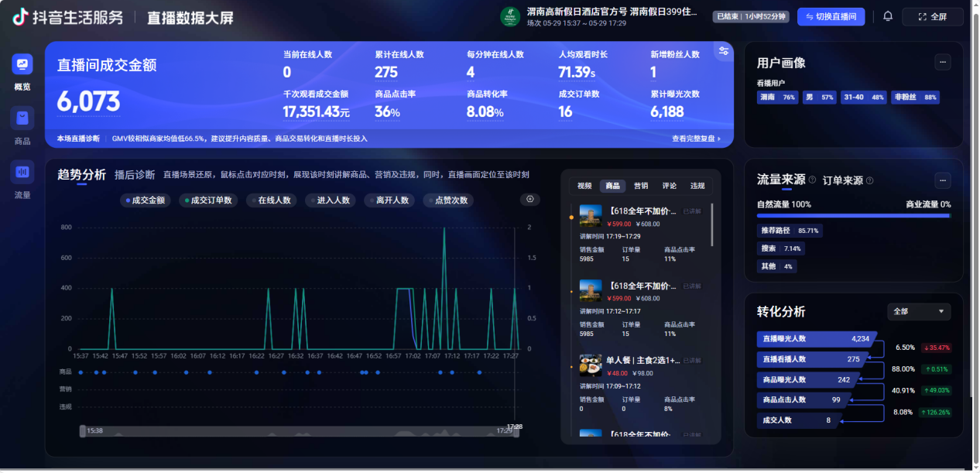Click the 千次观看成交金额 17,351.43 value
The image size is (980, 473).
click(x=316, y=112)
